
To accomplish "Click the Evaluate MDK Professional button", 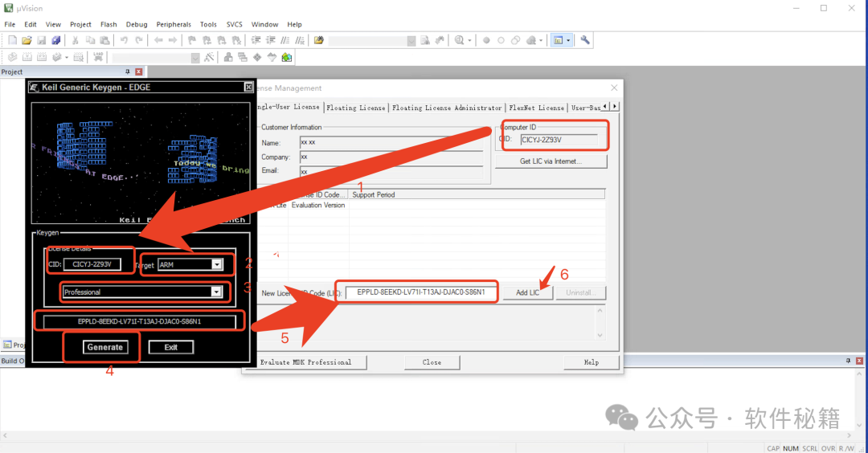I will [x=305, y=362].
